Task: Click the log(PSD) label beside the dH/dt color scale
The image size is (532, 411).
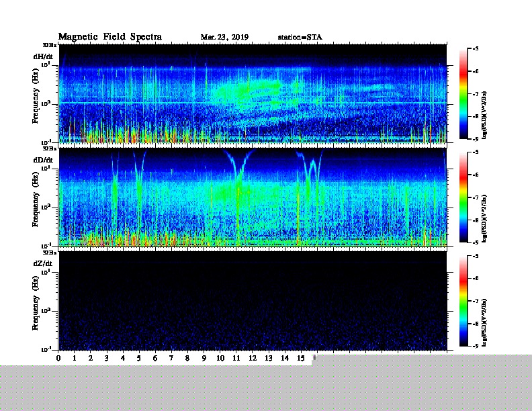Action: pyautogui.click(x=484, y=115)
